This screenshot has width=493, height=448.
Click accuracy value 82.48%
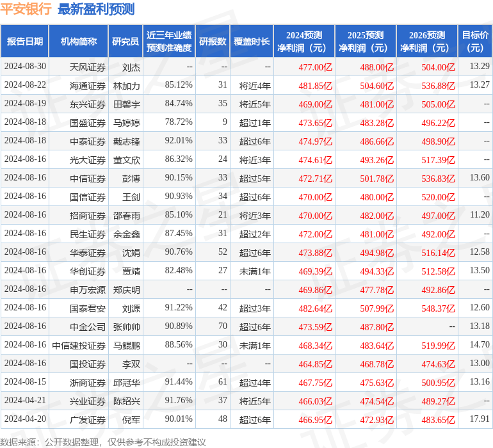(179, 270)
